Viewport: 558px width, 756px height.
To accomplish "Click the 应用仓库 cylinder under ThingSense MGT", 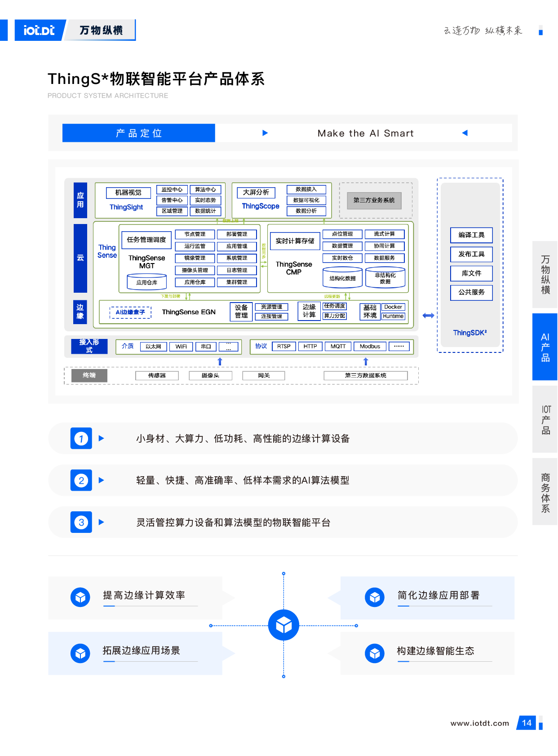I will click(147, 282).
